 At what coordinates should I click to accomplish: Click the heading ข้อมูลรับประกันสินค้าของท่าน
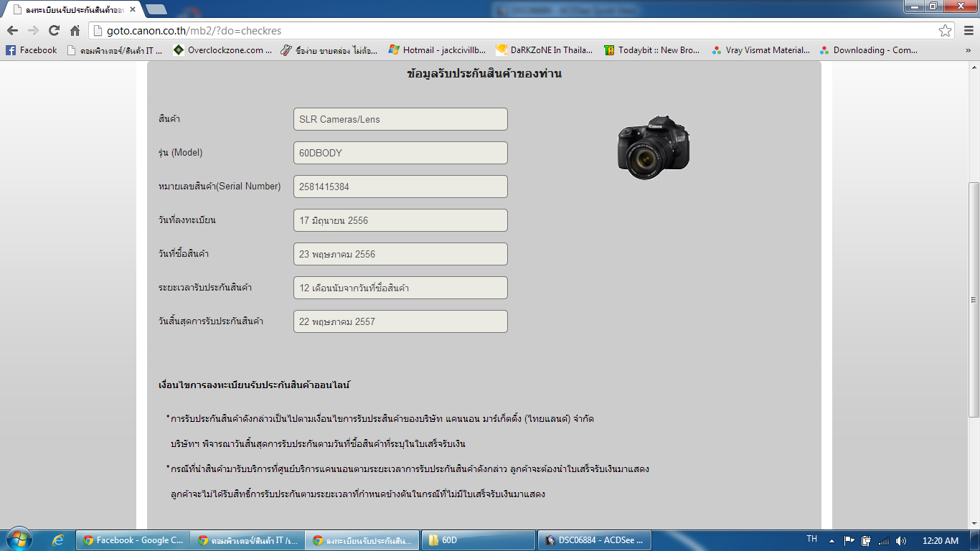(484, 74)
